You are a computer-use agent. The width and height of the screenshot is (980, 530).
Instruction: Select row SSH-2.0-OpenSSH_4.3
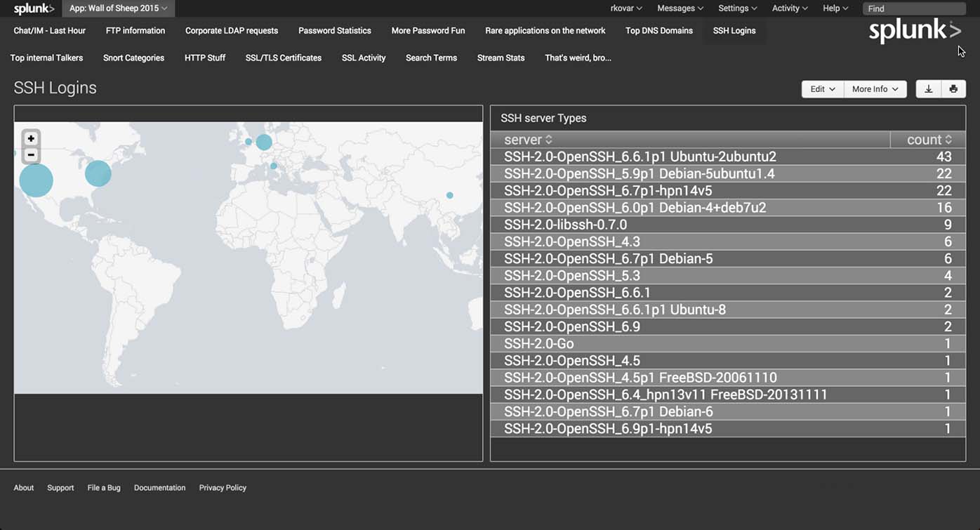coord(728,241)
